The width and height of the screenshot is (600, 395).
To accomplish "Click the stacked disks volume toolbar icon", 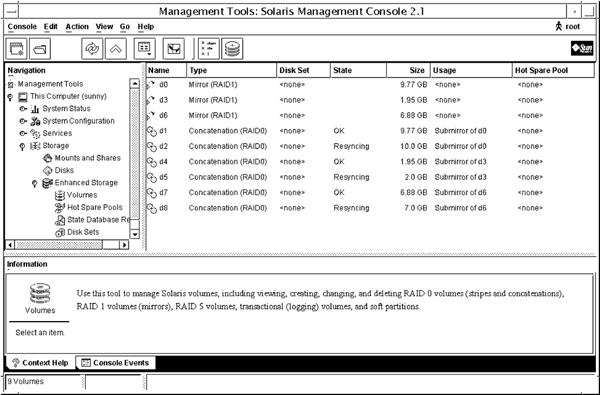I will tap(232, 49).
